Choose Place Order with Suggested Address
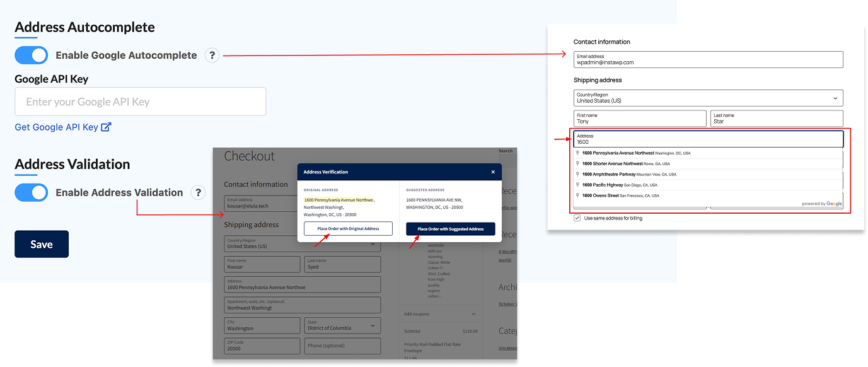The height and width of the screenshot is (367, 868). (451, 229)
